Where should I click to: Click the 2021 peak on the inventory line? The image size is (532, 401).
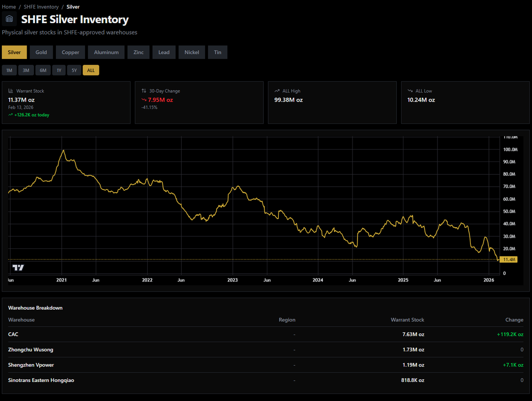[63, 150]
